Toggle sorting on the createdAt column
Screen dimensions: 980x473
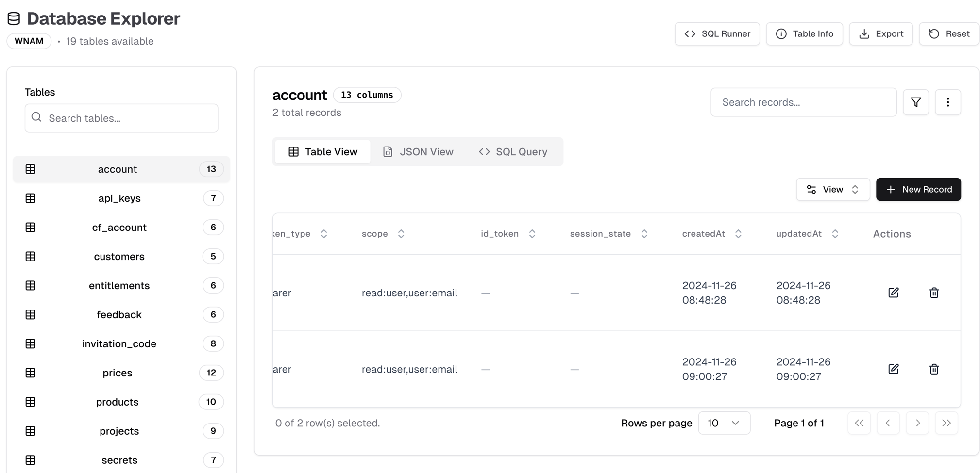[739, 233]
